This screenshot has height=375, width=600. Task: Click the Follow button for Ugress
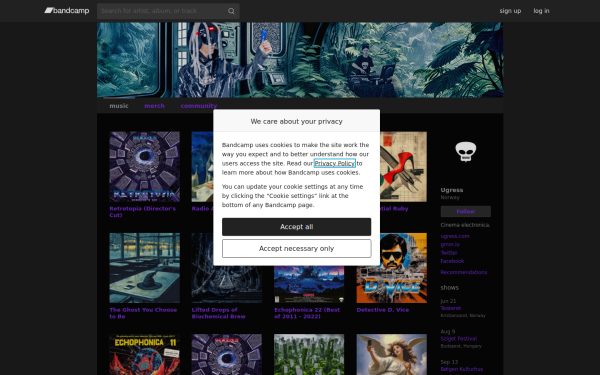pos(465,211)
